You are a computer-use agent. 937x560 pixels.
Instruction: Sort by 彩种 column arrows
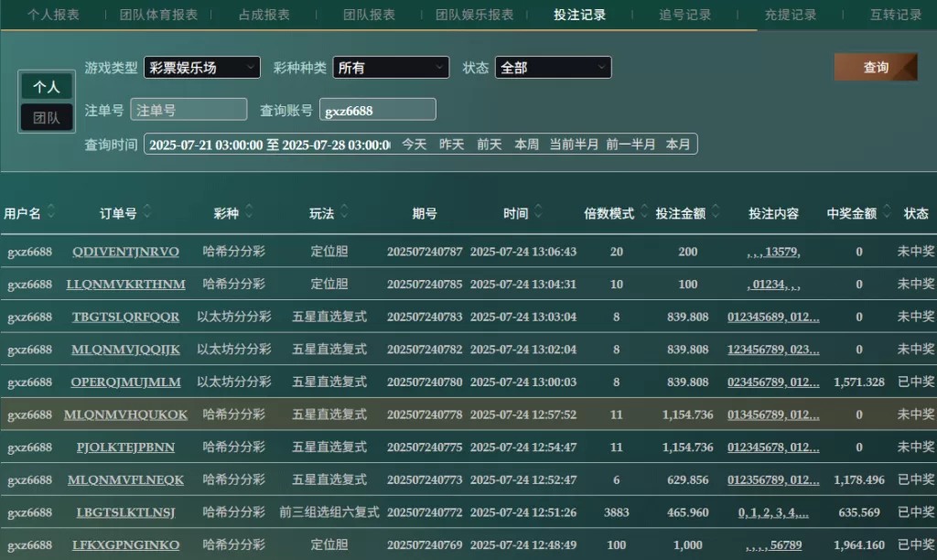pos(249,211)
